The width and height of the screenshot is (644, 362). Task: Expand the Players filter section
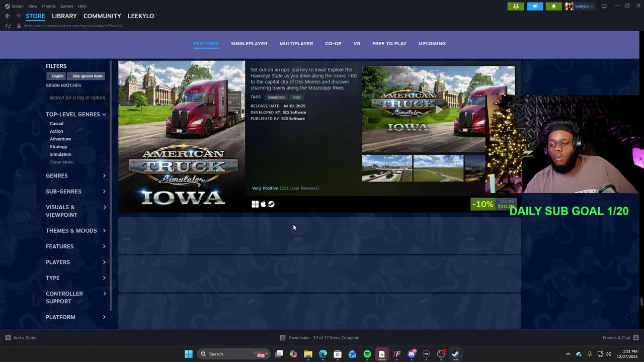click(x=76, y=262)
